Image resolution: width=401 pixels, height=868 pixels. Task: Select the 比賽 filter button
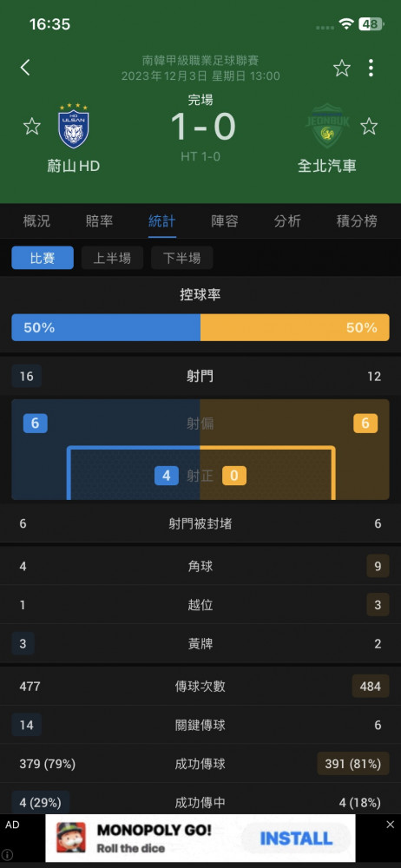pos(43,258)
